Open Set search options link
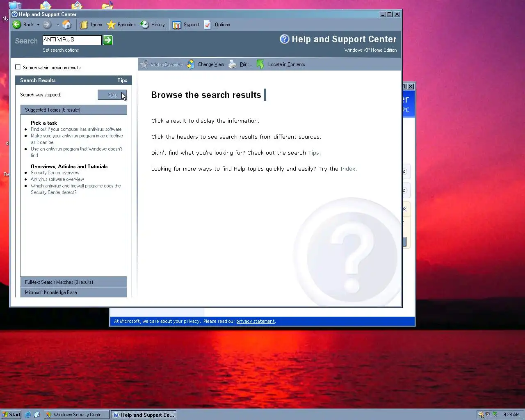Screen dimensions: 525x420 click(x=61, y=50)
